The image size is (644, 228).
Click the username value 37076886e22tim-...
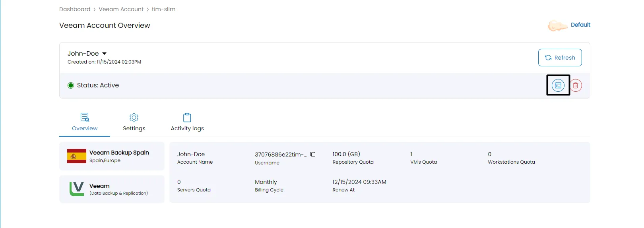281,154
